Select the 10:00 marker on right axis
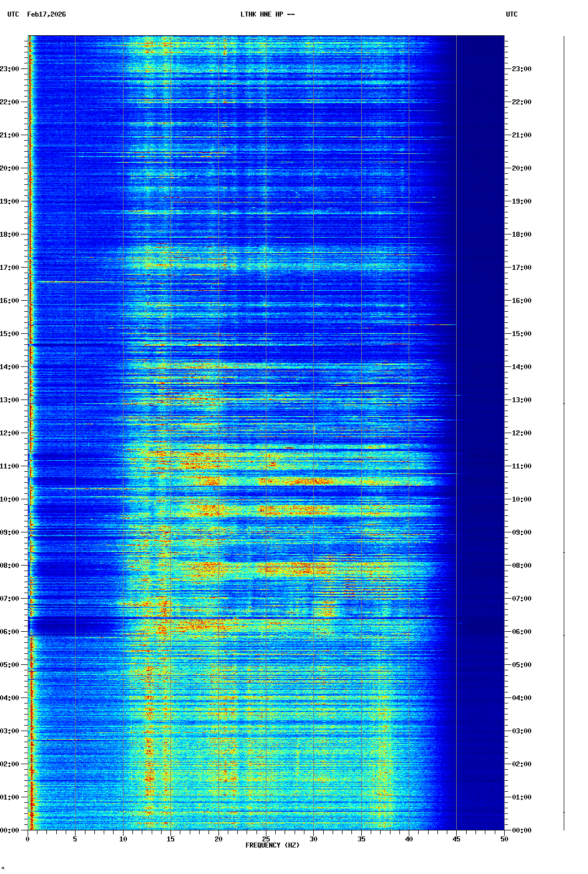 point(521,499)
